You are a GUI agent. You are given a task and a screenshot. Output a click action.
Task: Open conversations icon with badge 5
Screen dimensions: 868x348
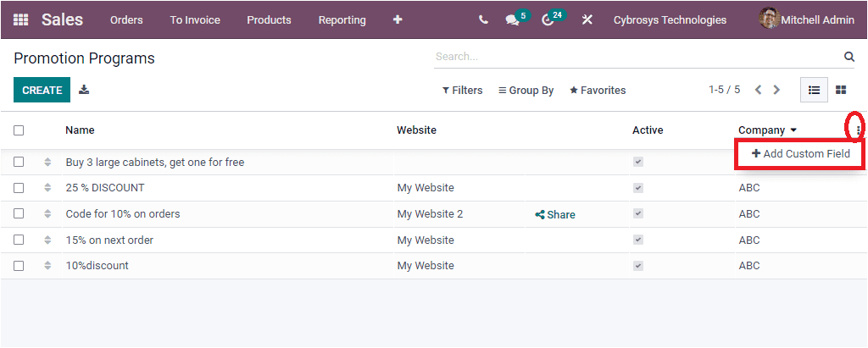click(x=513, y=20)
